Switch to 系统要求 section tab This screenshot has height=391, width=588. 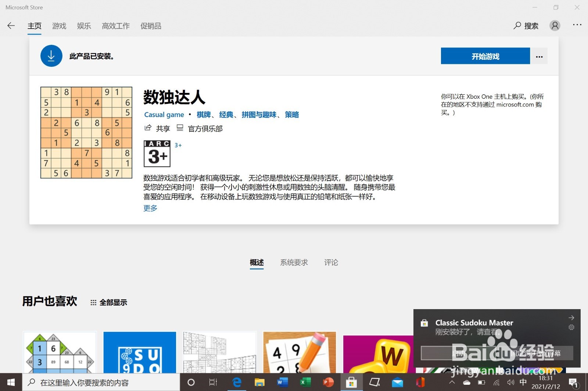(294, 263)
